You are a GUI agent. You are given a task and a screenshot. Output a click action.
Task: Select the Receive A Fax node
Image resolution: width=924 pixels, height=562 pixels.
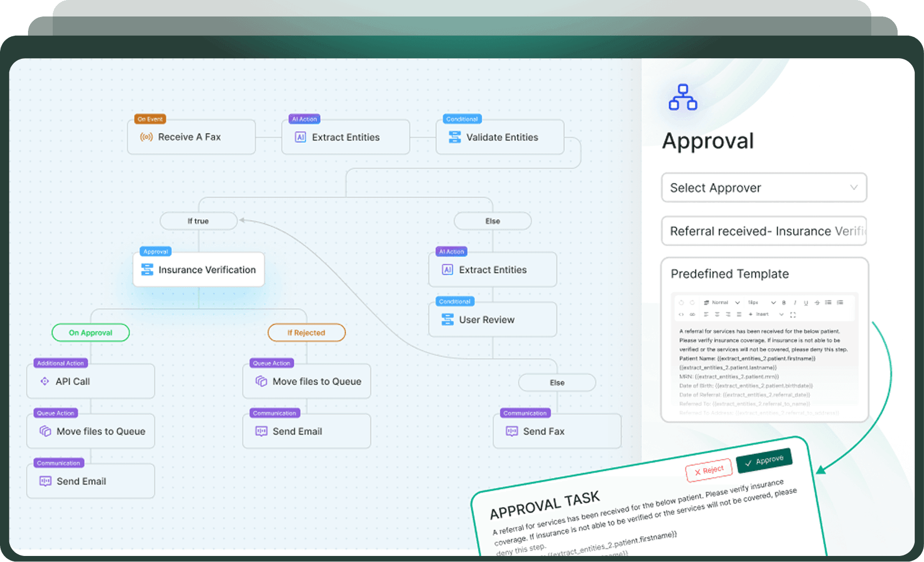[191, 137]
